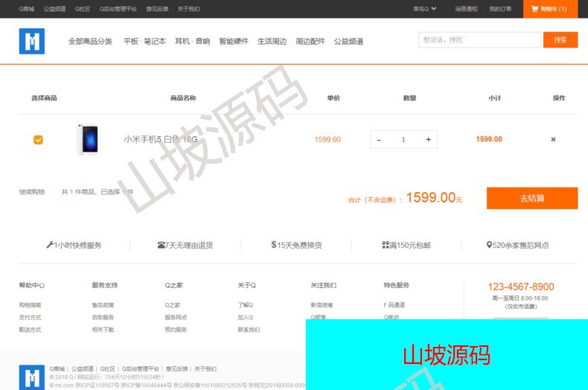Screen dimensions: 588x390
Task: Focus the search input field
Action: [x=479, y=39]
